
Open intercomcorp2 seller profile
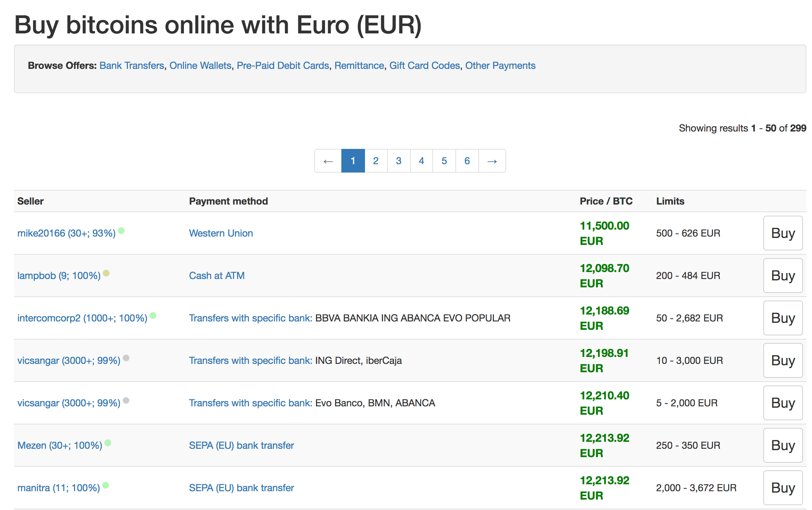point(82,318)
